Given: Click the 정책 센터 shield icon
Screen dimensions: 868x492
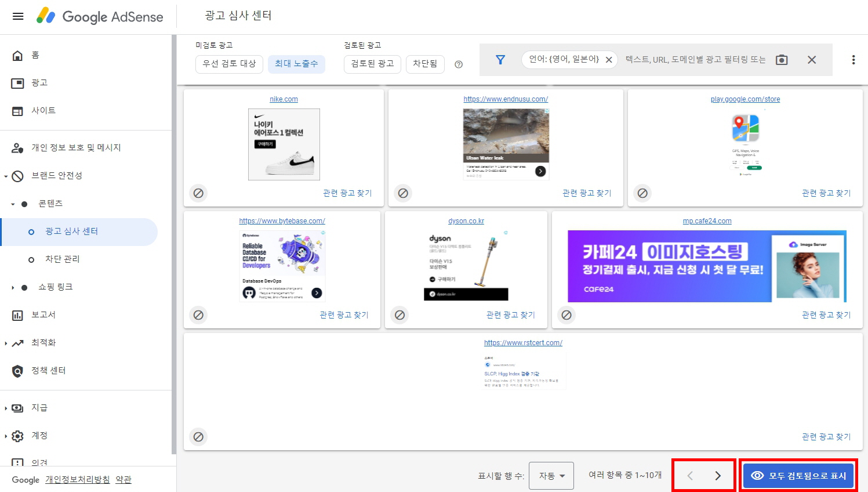Looking at the screenshot, I should (18, 371).
